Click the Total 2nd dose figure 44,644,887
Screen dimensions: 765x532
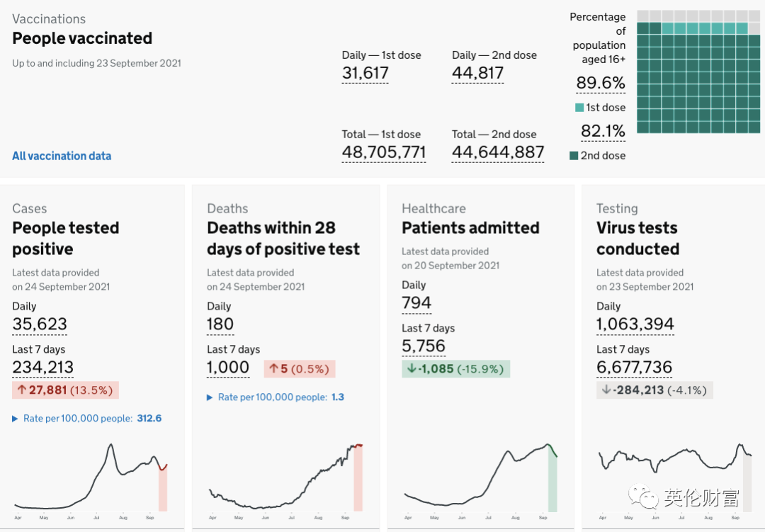[498, 152]
